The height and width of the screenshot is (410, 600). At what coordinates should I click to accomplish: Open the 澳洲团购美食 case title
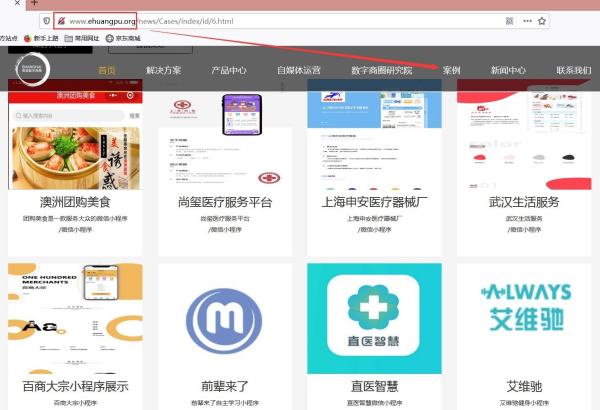click(75, 202)
